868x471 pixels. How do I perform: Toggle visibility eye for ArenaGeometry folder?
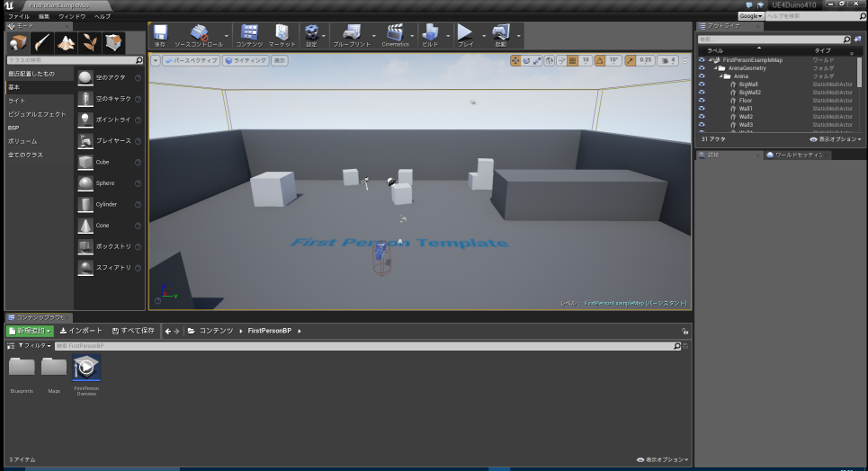click(x=702, y=68)
